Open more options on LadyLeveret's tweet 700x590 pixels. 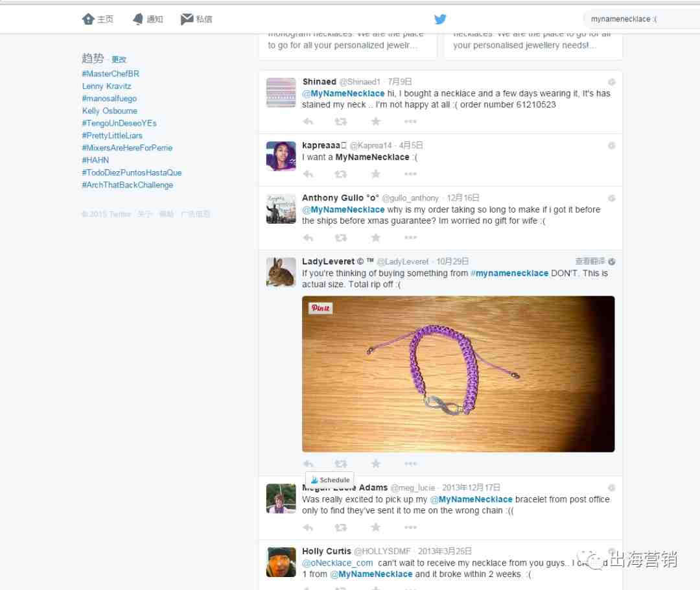click(410, 464)
